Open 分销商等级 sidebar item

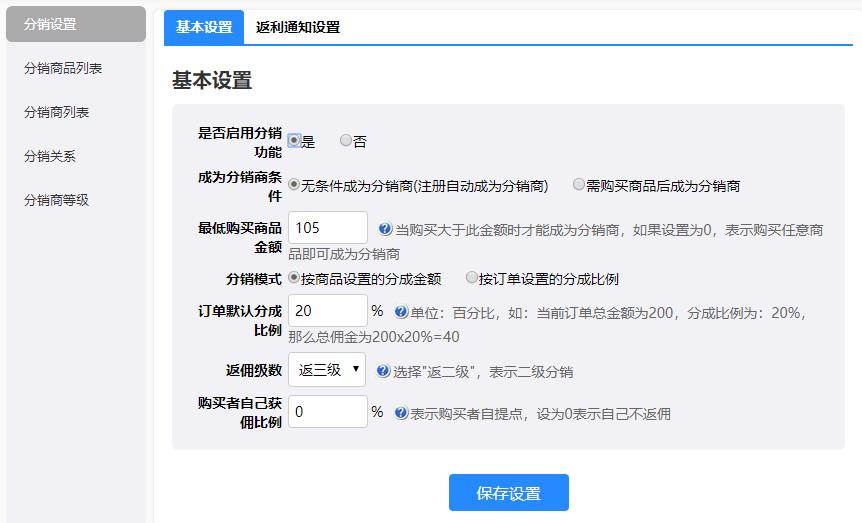[57, 200]
